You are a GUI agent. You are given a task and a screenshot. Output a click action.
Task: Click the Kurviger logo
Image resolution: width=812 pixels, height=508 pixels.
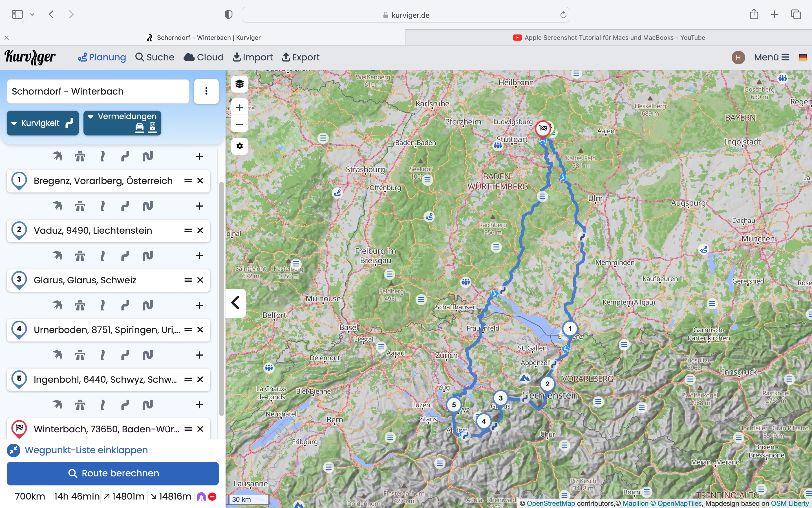tap(30, 57)
